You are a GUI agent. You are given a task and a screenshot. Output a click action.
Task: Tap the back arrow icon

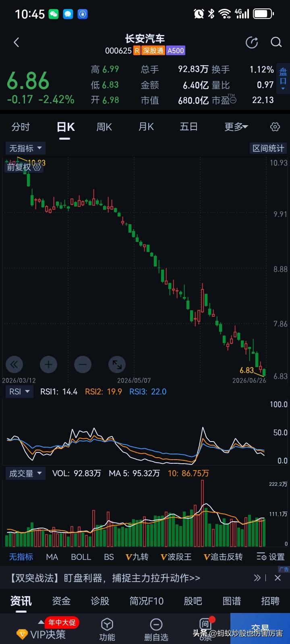[x=16, y=42]
